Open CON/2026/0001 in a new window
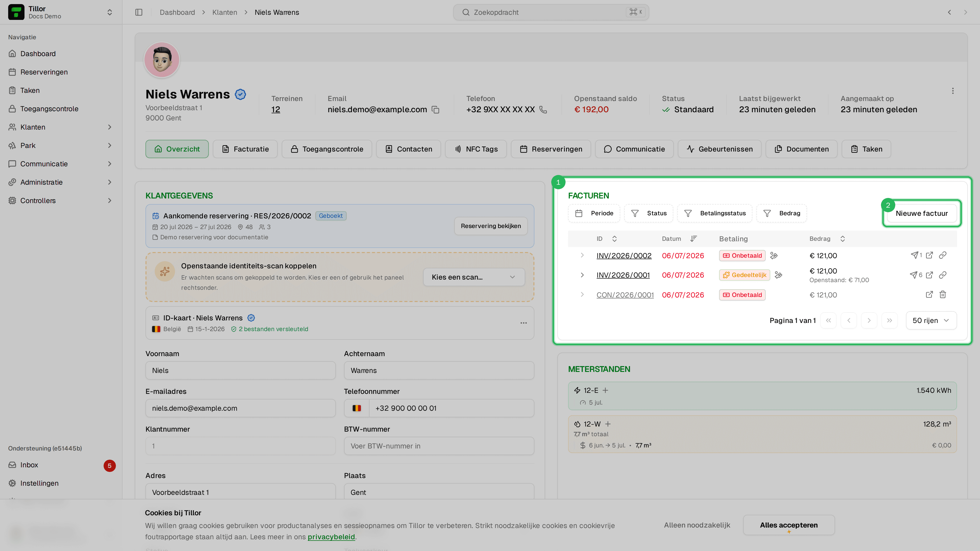 [929, 294]
